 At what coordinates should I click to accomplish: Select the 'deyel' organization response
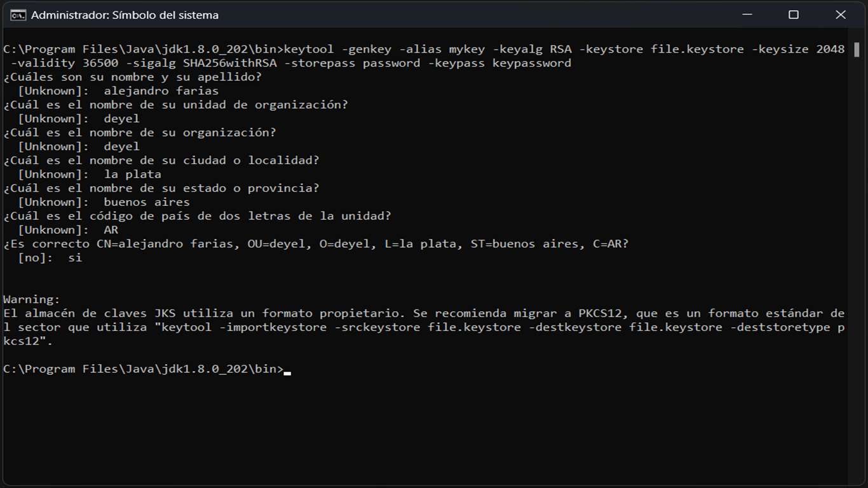pyautogui.click(x=121, y=146)
